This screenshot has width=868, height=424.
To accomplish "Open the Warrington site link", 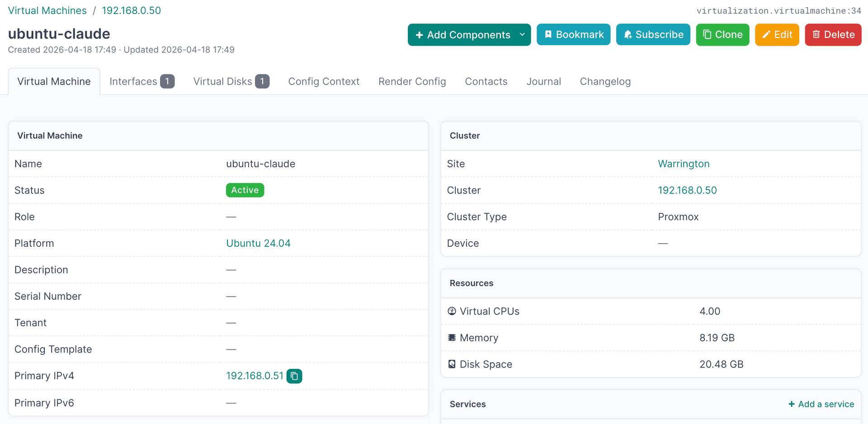I will pyautogui.click(x=684, y=164).
